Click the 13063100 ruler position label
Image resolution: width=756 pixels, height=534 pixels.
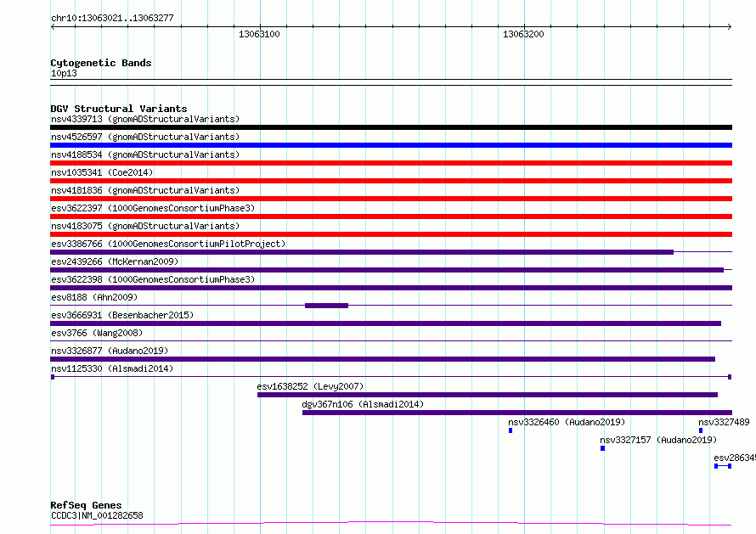coord(259,34)
